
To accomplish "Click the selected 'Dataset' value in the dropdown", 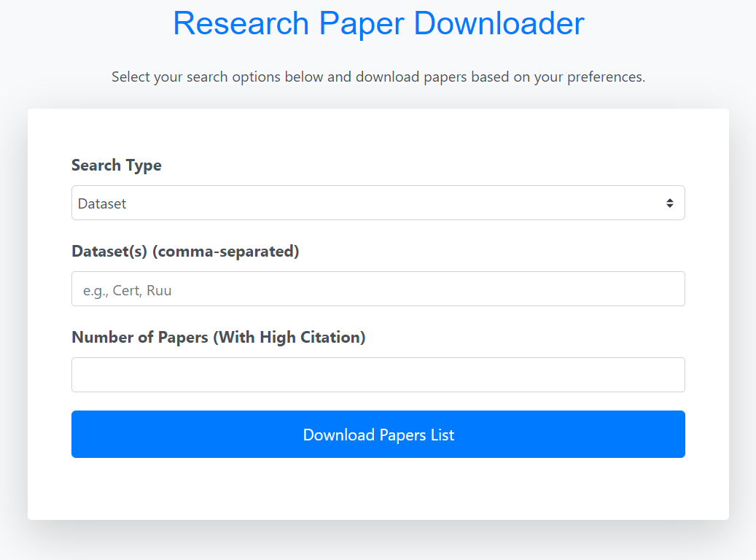I will click(102, 204).
